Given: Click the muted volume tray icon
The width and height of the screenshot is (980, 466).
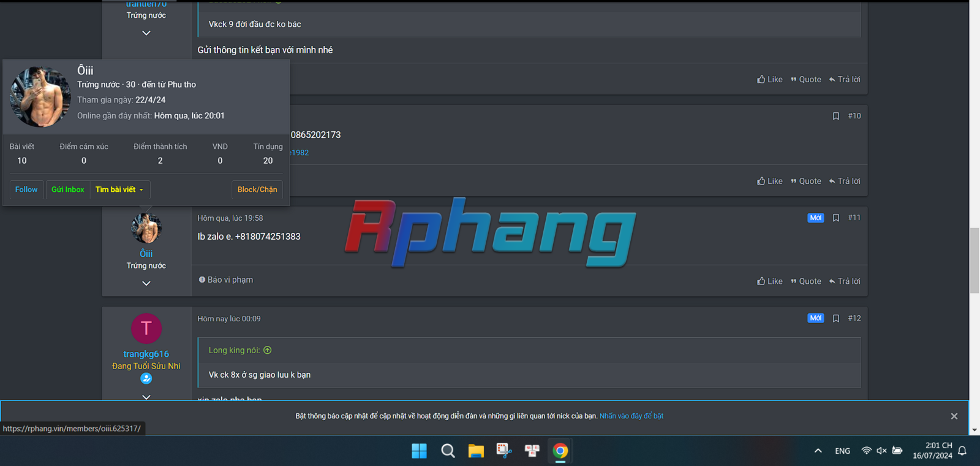Looking at the screenshot, I should pyautogui.click(x=882, y=451).
